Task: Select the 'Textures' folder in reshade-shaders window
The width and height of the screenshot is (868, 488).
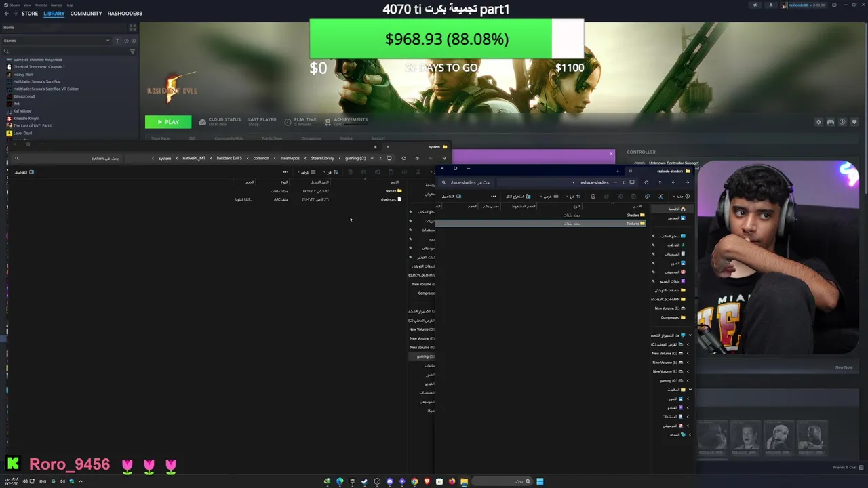Action: pos(635,224)
